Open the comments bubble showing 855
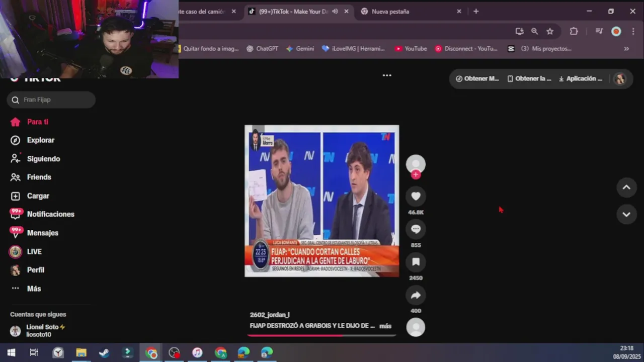Image resolution: width=644 pixels, height=362 pixels. coord(416,229)
